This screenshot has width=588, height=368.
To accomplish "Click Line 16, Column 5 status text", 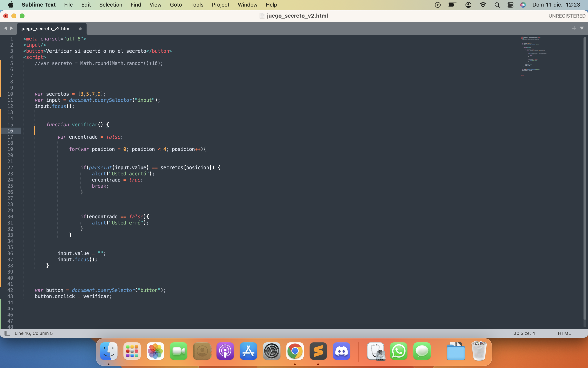I will 33,333.
